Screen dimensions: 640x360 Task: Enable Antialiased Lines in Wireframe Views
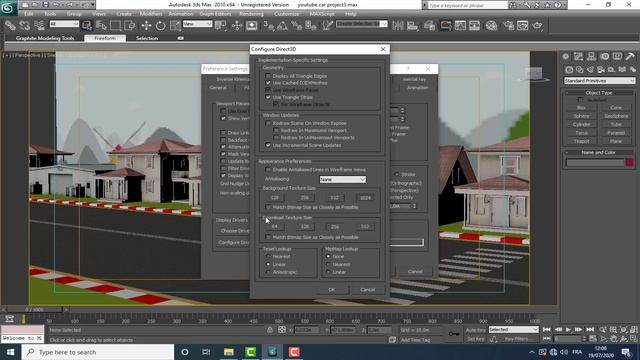click(x=268, y=169)
